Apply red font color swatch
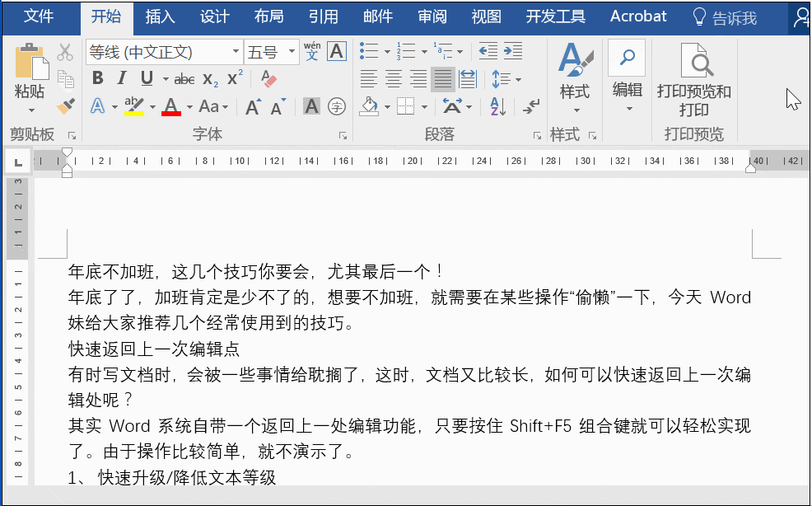This screenshot has height=506, width=812. (x=171, y=107)
